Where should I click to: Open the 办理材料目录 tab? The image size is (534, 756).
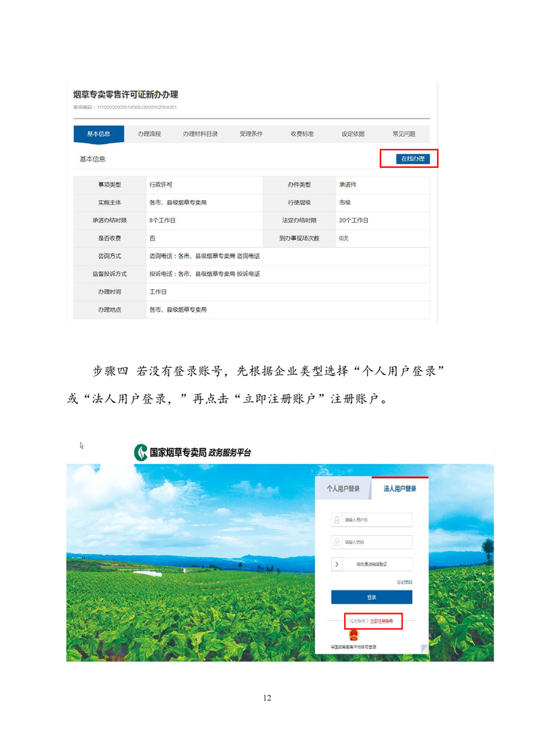coord(200,134)
